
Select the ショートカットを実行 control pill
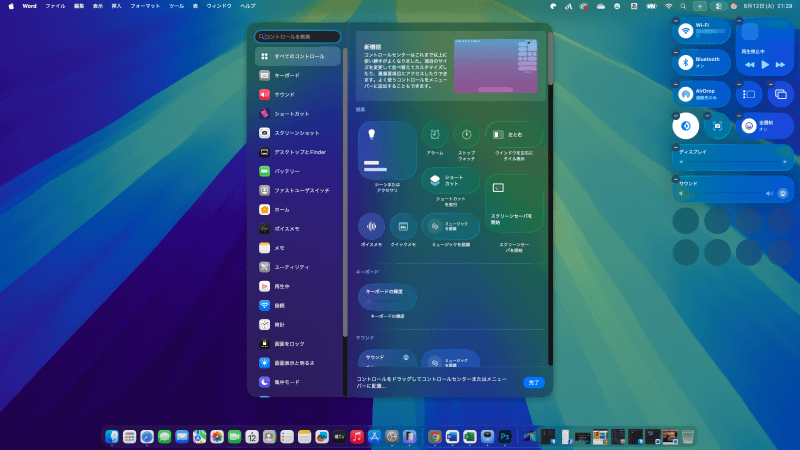(451, 181)
